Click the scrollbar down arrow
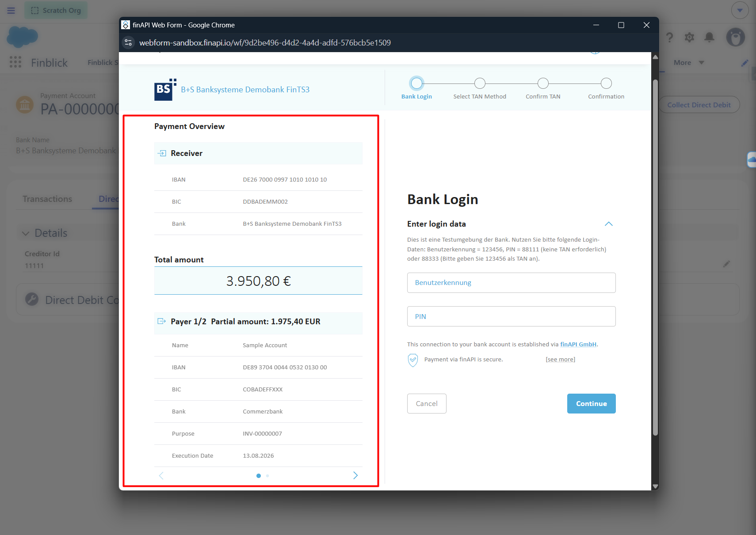Image resolution: width=756 pixels, height=535 pixels. [655, 486]
